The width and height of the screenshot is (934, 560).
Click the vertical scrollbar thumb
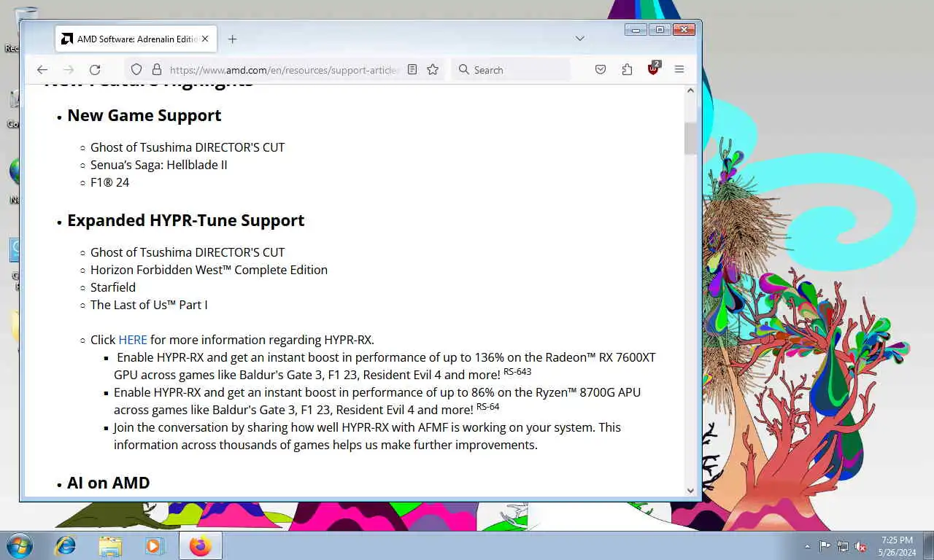(x=690, y=139)
